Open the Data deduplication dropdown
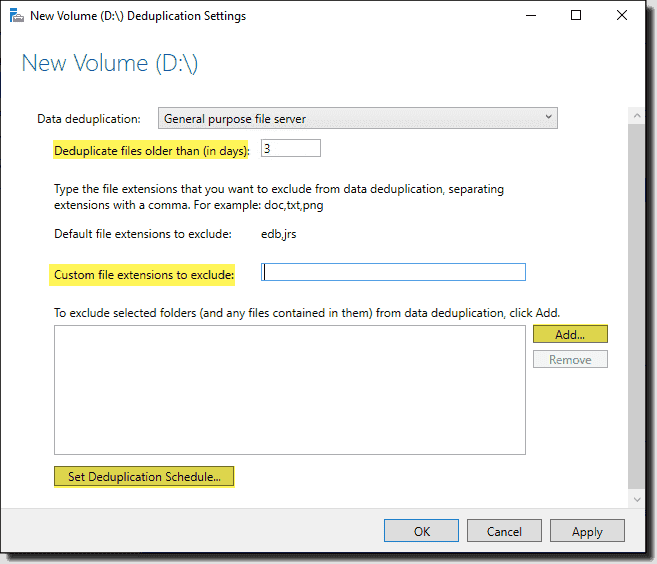657x564 pixels. pos(357,119)
